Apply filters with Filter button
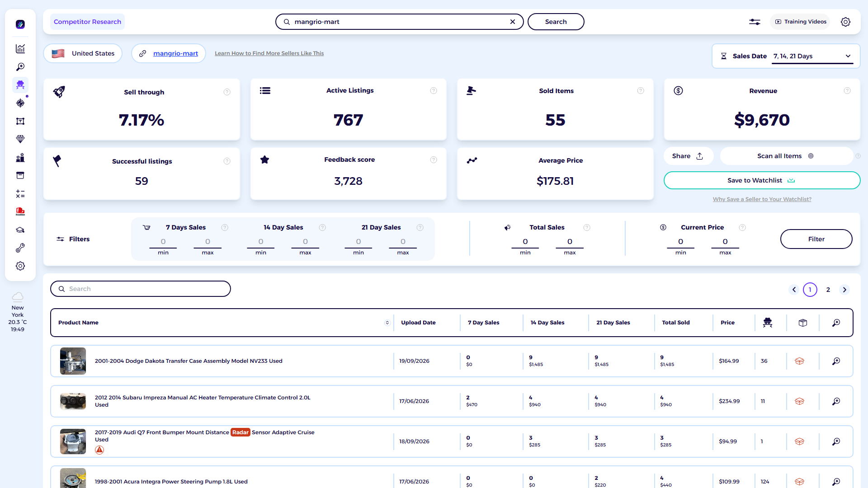Screen dimensions: 868x488 pyautogui.click(x=816, y=239)
